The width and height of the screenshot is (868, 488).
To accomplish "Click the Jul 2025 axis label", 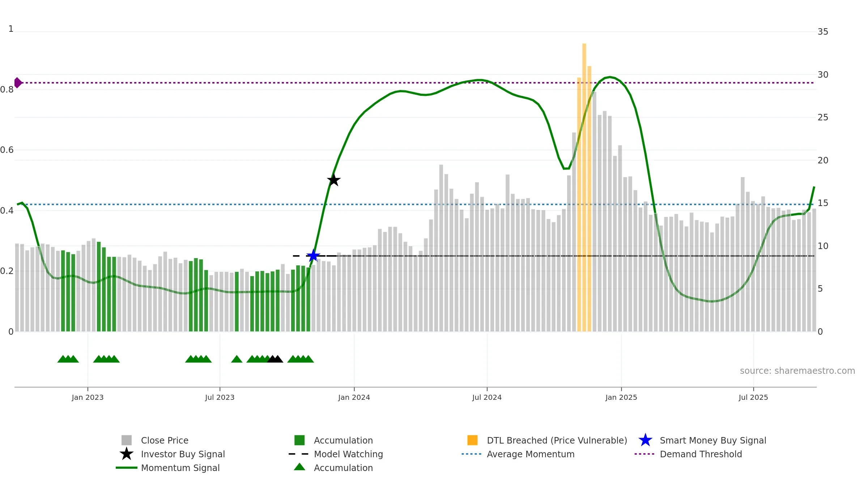I will [753, 398].
